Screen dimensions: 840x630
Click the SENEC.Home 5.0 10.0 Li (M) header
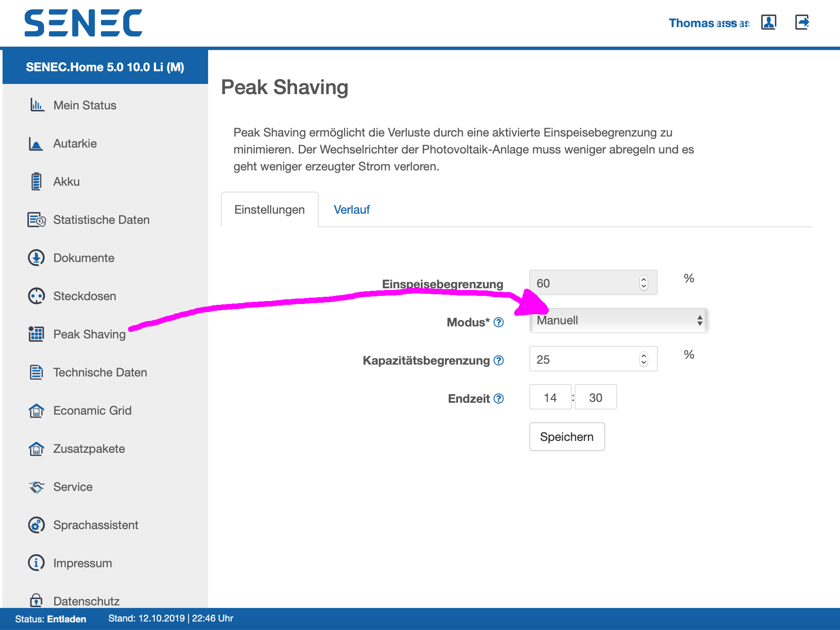(x=105, y=67)
